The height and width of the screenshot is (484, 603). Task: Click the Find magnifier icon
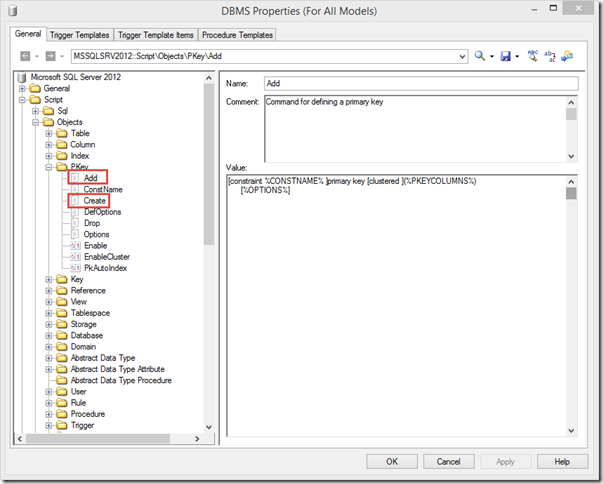pos(479,56)
